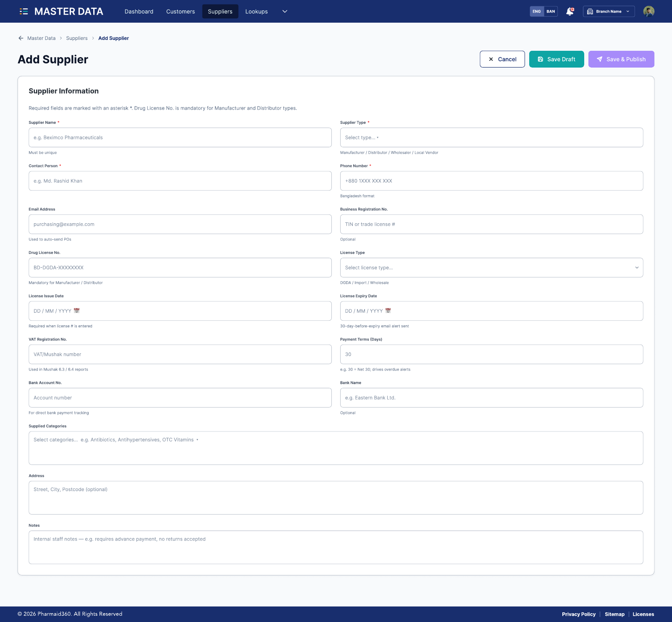Focus the Bank Account No. field
Image resolution: width=672 pixels, height=622 pixels.
[x=180, y=397]
